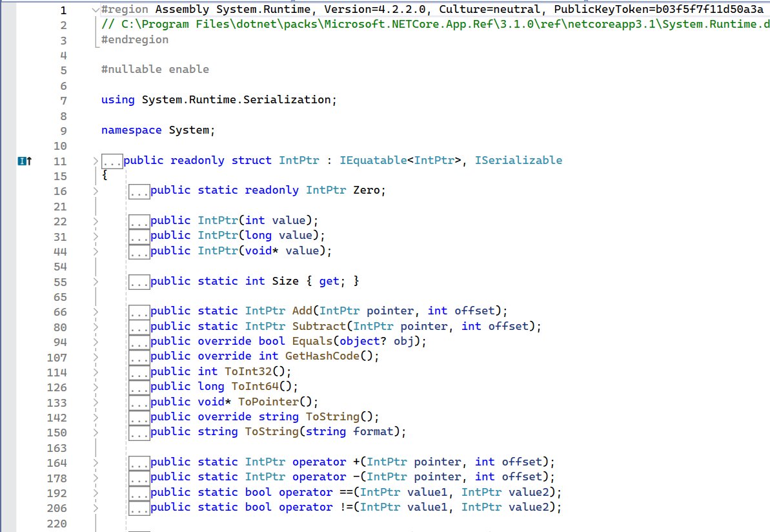Image resolution: width=770 pixels, height=532 pixels.
Task: Collapse the #region Assembly System.Runtime block
Action: point(96,9)
